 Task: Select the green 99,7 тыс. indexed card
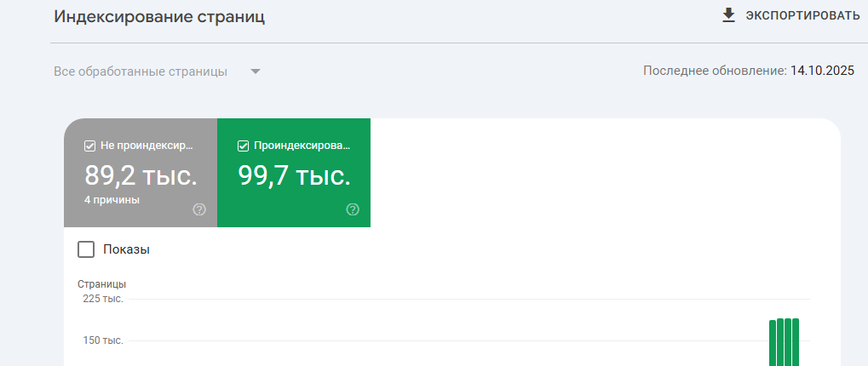[x=294, y=176]
